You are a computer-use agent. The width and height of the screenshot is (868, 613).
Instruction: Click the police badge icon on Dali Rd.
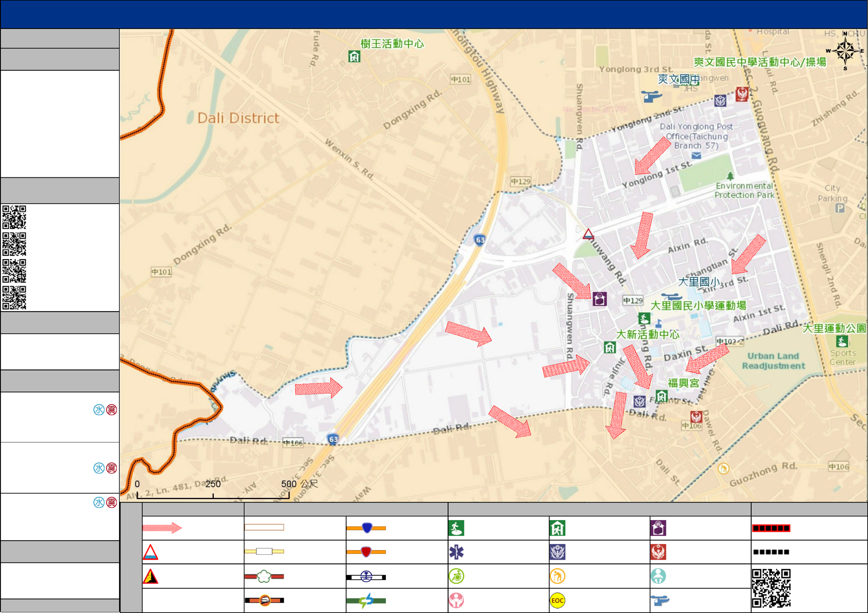click(639, 401)
